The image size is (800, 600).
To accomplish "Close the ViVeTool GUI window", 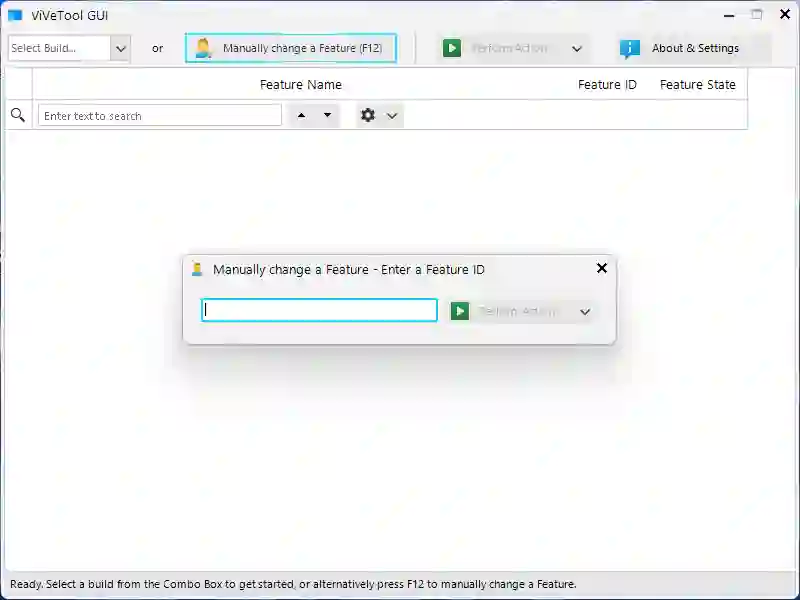I will pyautogui.click(x=785, y=15).
